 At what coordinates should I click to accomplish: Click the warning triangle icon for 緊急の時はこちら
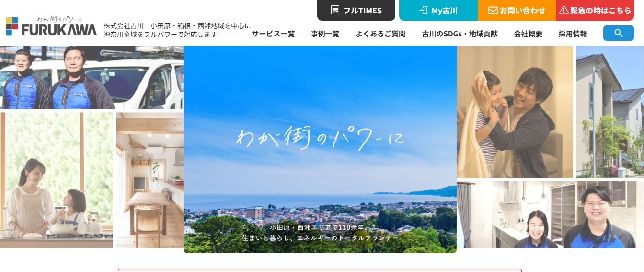pos(564,10)
